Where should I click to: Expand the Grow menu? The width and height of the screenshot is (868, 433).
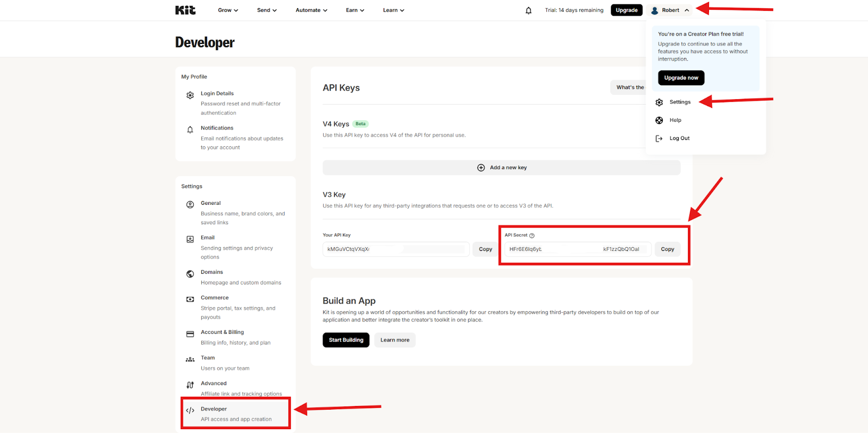[x=228, y=10]
